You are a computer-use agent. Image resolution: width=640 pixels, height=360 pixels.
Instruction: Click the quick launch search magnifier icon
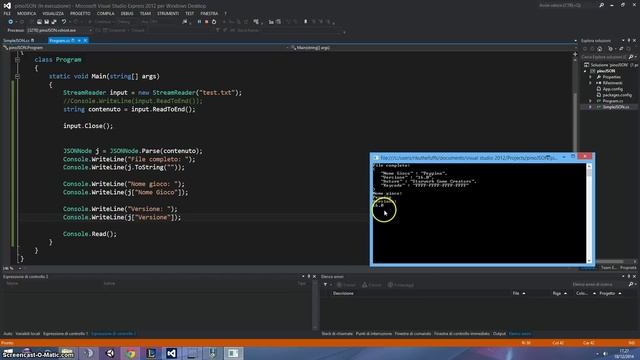tap(602, 6)
